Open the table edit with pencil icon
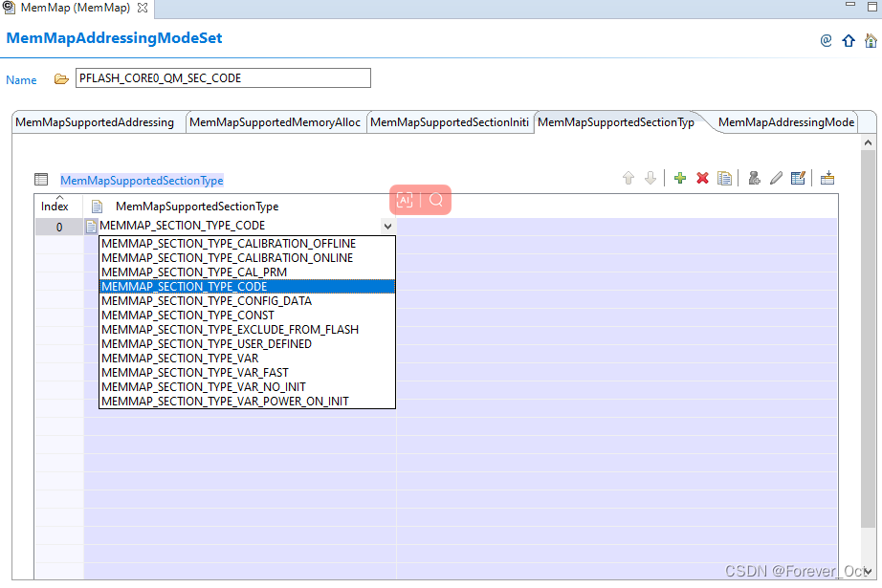Viewport: 882px width, 588px height. coord(798,178)
